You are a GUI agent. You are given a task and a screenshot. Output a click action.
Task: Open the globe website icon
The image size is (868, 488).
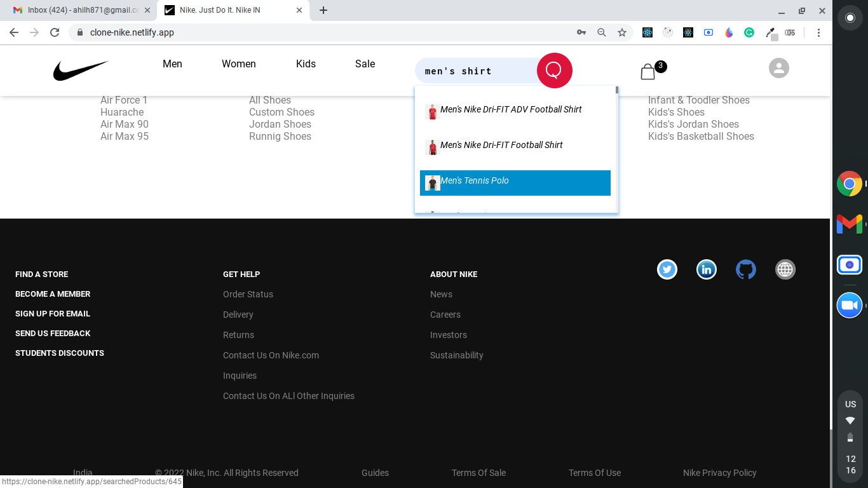coord(785,269)
